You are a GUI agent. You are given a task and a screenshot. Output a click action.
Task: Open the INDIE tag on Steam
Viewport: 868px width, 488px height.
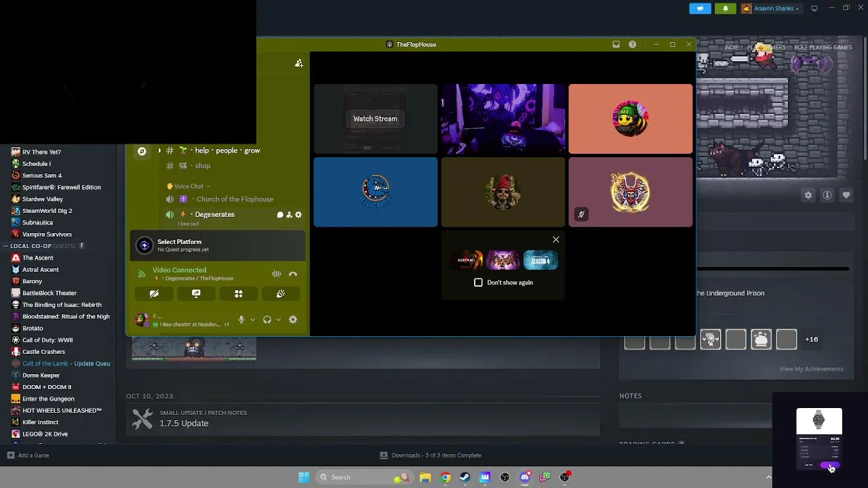coord(731,47)
